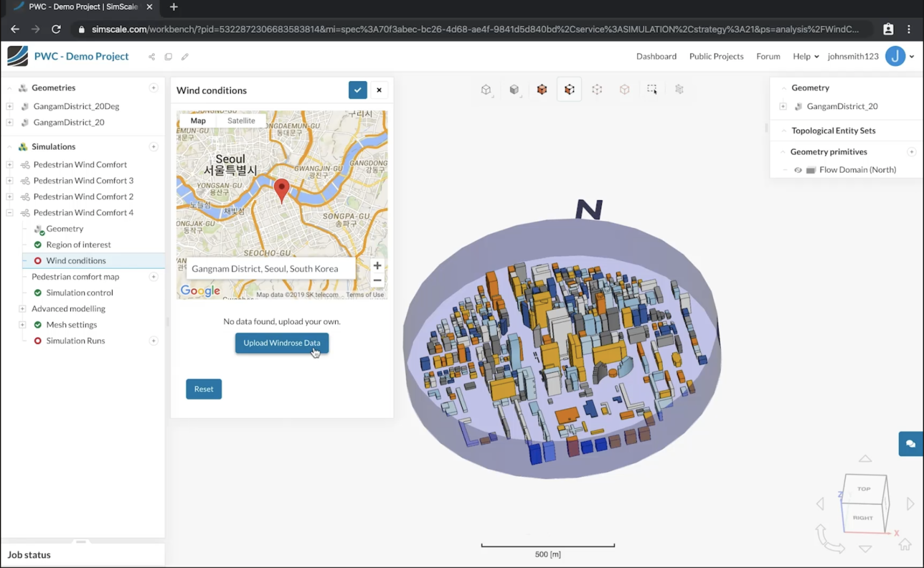This screenshot has height=568, width=924.
Task: Click Upload Windrose Data button
Action: pyautogui.click(x=282, y=343)
